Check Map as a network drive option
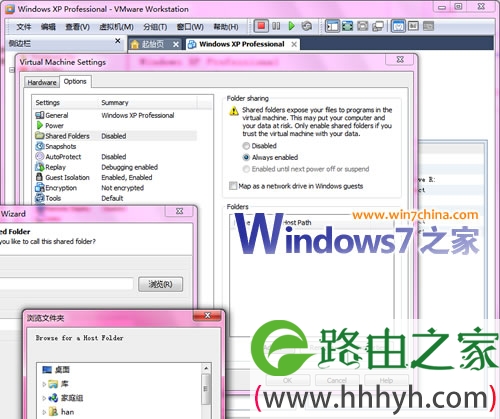The image size is (500, 419). click(x=233, y=186)
